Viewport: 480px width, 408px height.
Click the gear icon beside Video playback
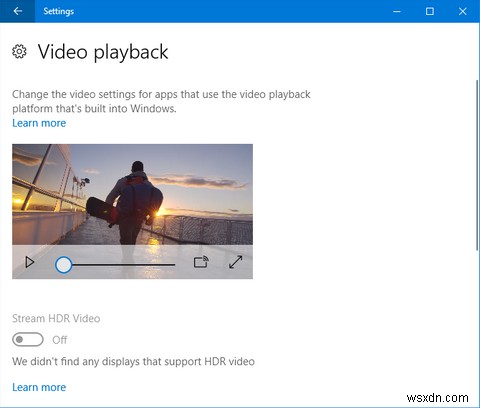(19, 52)
